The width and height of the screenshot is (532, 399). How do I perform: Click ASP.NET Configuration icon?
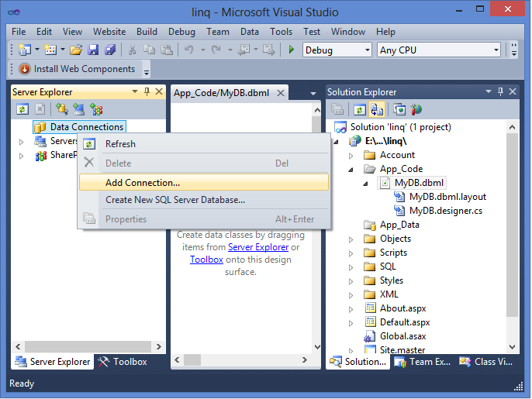(416, 109)
